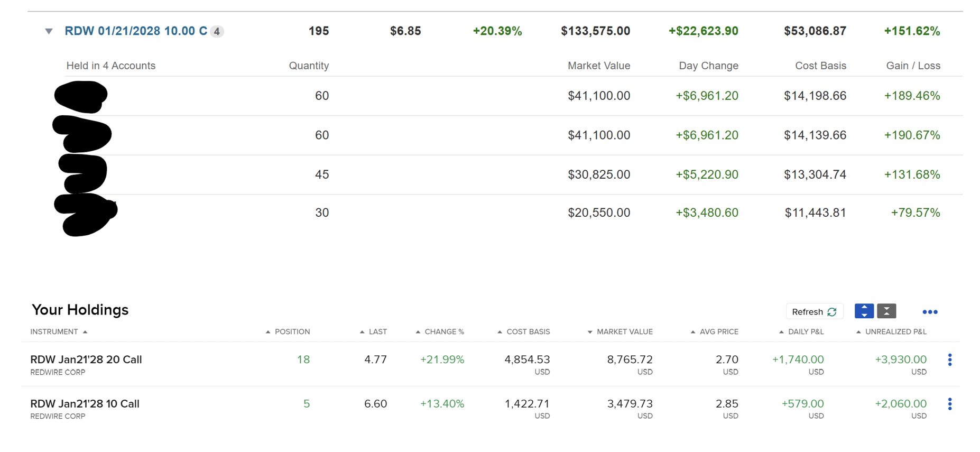Image resolution: width=980 pixels, height=452 pixels.
Task: Sort holdings by LAST price column
Action: (x=377, y=332)
